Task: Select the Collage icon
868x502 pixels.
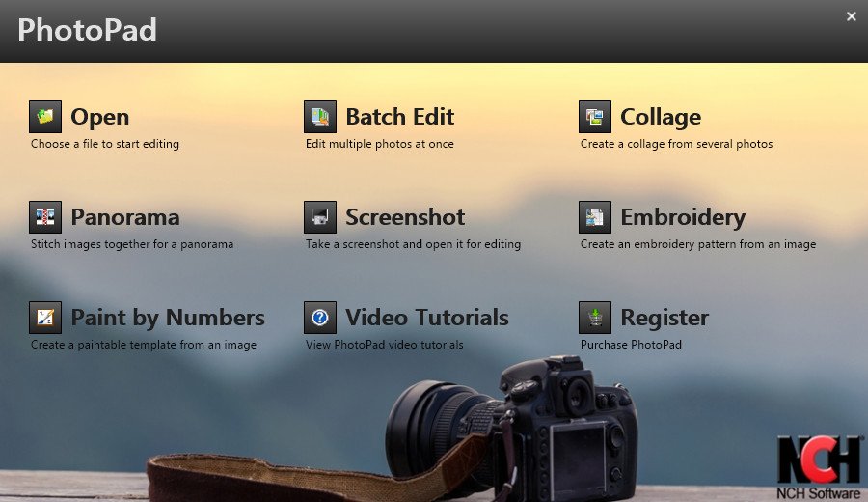Action: pos(595,117)
